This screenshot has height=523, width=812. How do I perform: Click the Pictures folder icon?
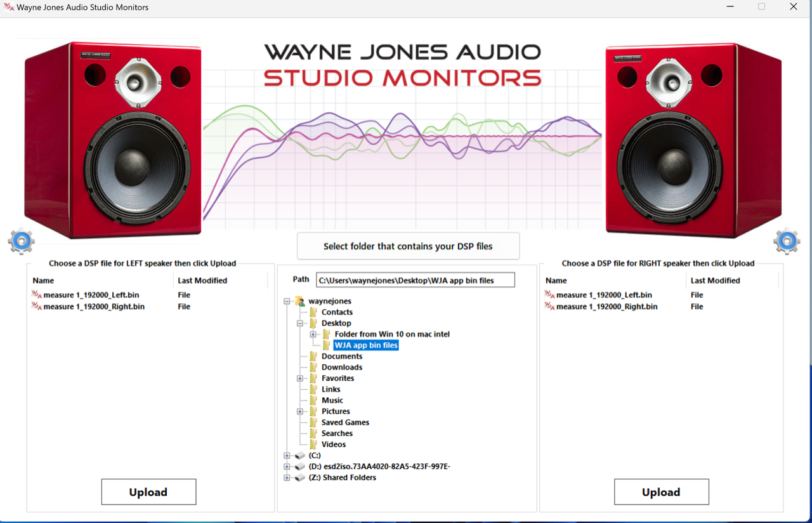pos(313,411)
